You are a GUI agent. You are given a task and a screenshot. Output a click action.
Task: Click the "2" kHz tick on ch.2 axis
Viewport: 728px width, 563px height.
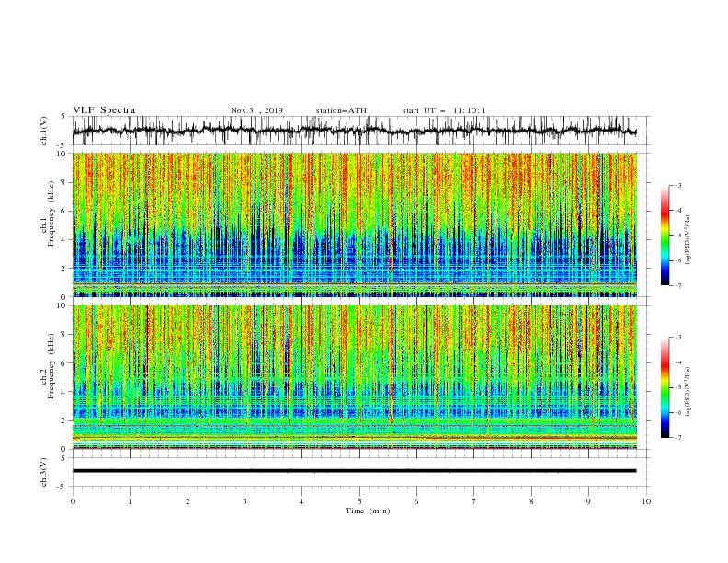pos(64,420)
